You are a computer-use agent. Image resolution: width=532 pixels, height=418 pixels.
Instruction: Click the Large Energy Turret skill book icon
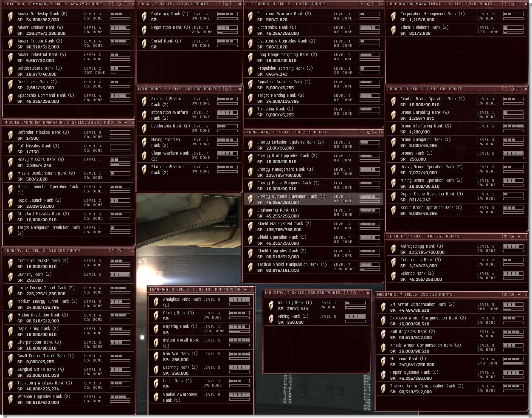coord(11,291)
